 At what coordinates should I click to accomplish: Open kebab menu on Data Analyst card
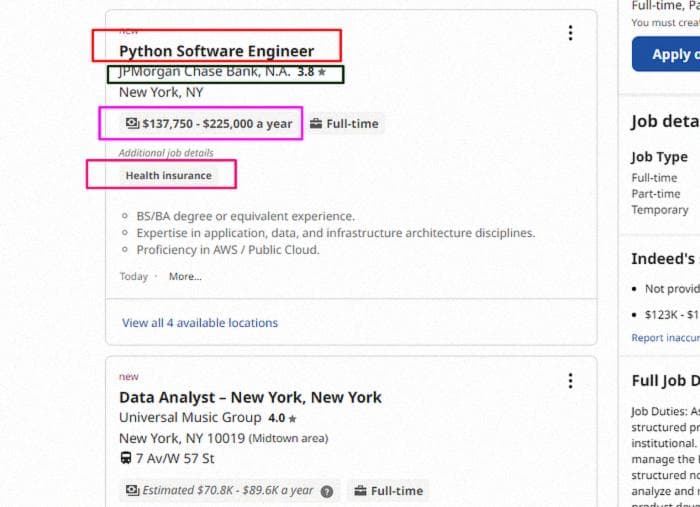pyautogui.click(x=570, y=381)
